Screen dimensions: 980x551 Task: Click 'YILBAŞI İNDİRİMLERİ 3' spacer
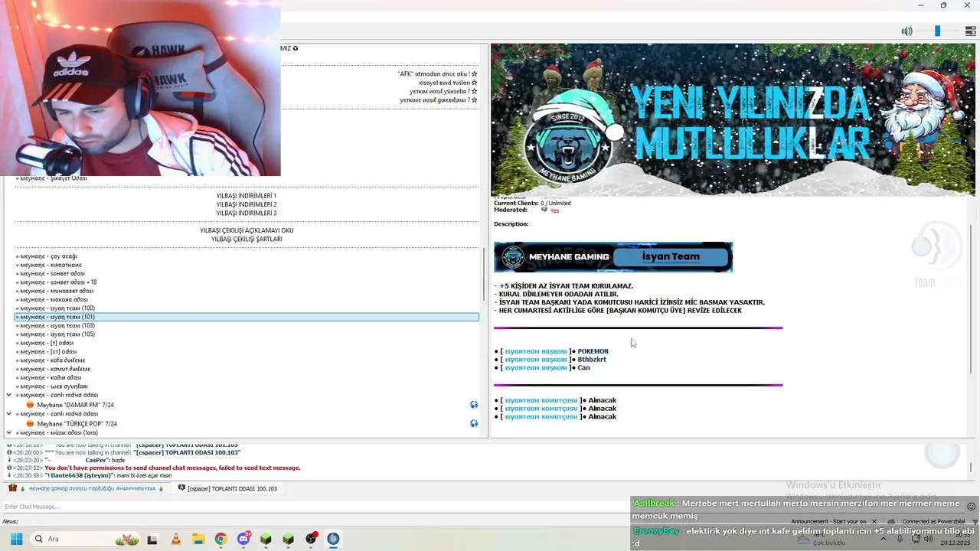247,214
